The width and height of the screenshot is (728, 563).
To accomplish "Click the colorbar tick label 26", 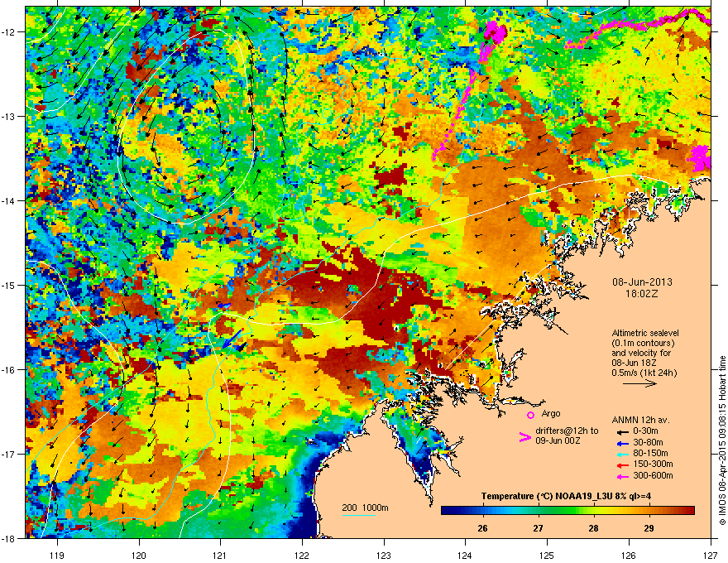I will point(483,528).
